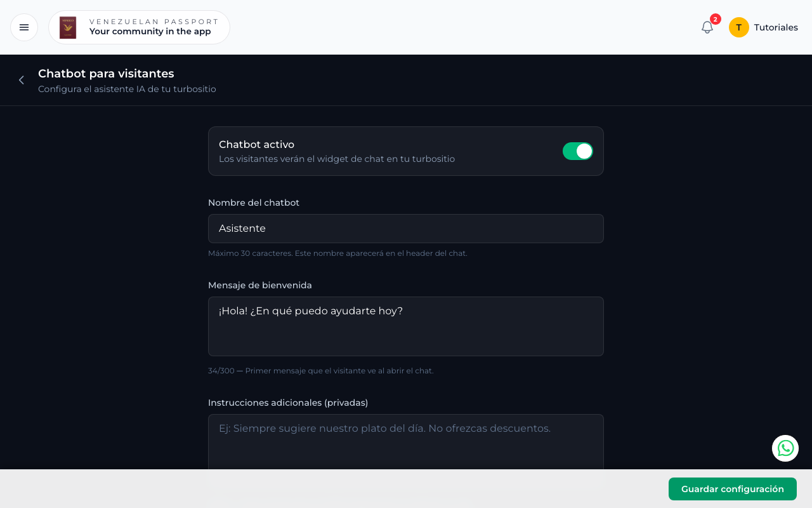Click the Instrucciones adicionales (privadas) label

click(288, 403)
